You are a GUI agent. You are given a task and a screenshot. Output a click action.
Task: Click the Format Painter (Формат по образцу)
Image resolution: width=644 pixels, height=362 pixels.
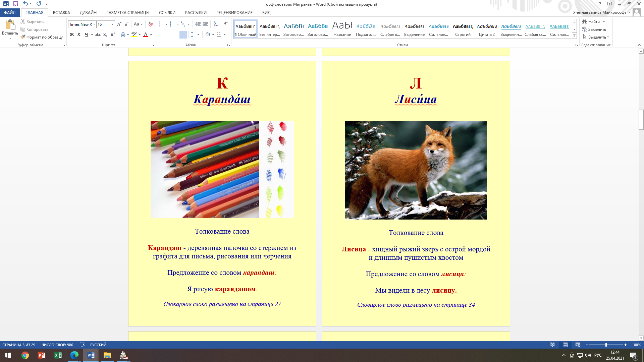42,37
